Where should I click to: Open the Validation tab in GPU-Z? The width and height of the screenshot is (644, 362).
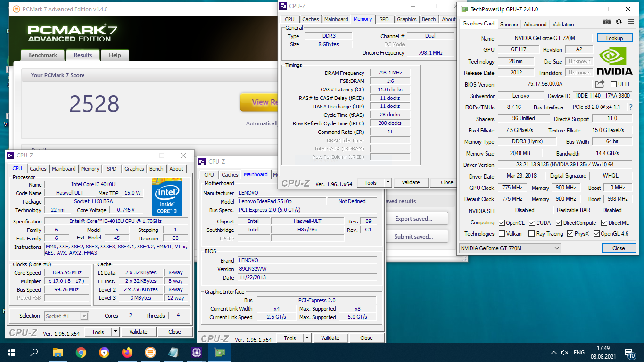coord(563,24)
